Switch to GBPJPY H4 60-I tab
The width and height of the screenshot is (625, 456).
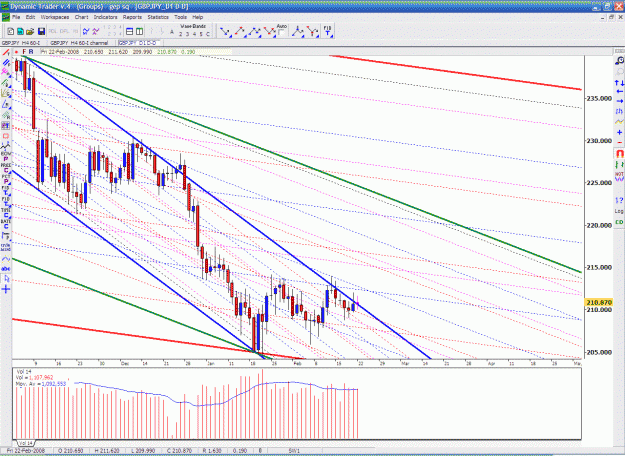tap(21, 43)
